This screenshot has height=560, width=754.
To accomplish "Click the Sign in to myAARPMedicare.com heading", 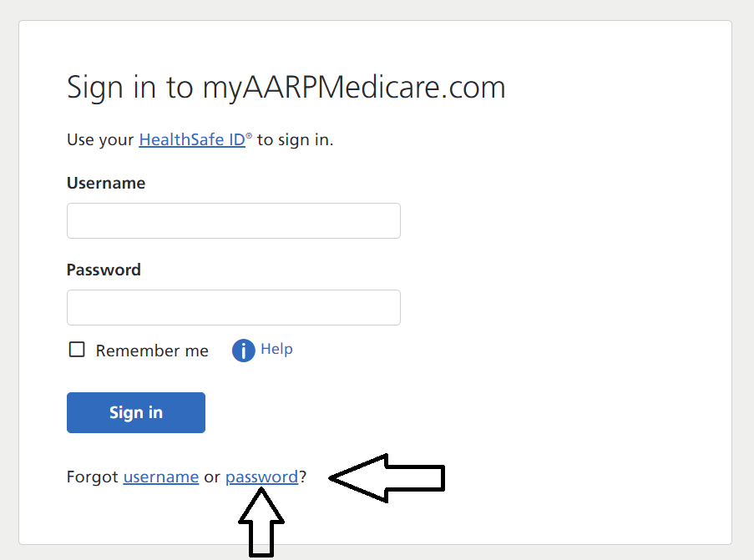I will 286,88.
